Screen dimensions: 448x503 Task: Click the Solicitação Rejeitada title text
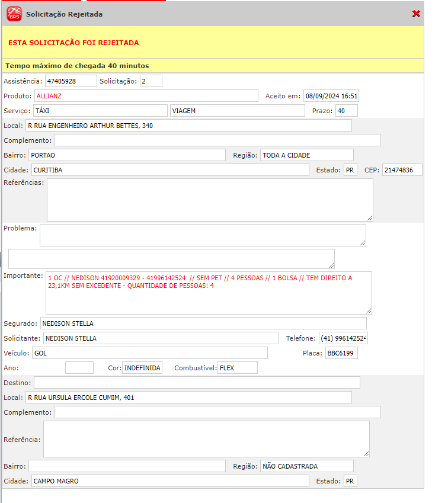click(x=64, y=14)
